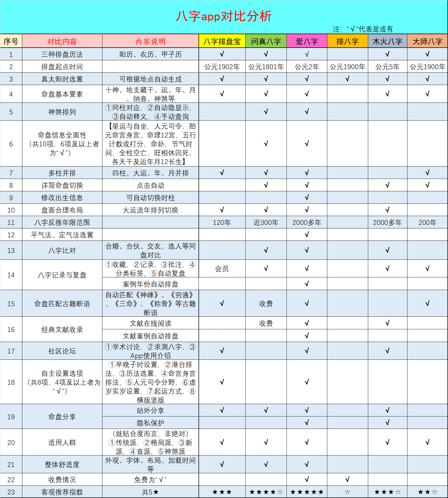Select the cell 经典文献收录
This screenshot has height=498, width=448.
tap(62, 329)
